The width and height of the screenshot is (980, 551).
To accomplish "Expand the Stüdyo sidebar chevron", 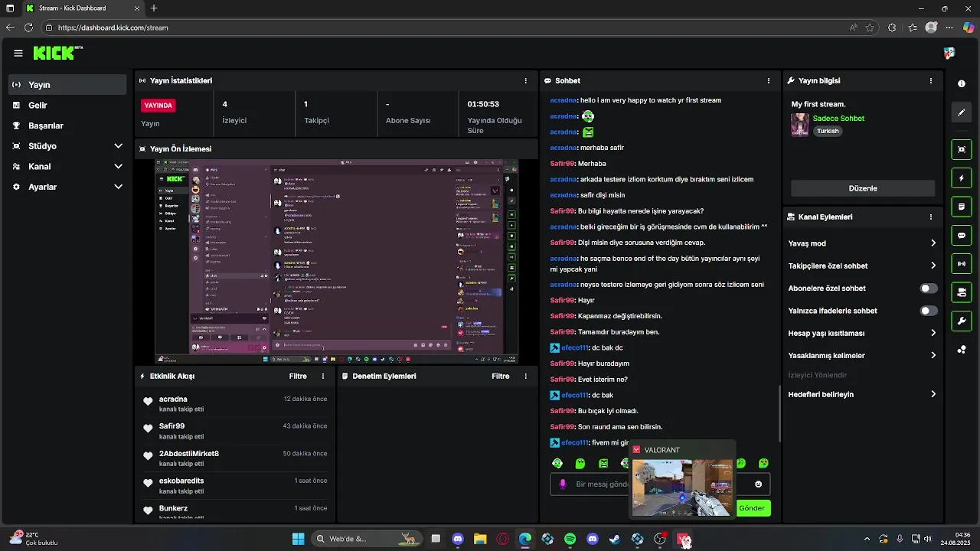I will pos(118,146).
